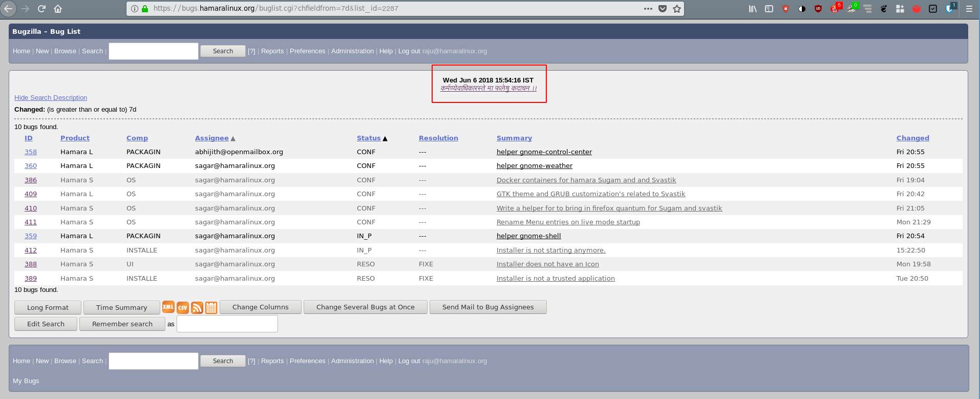Sort the bug list by Status column

tap(369, 138)
